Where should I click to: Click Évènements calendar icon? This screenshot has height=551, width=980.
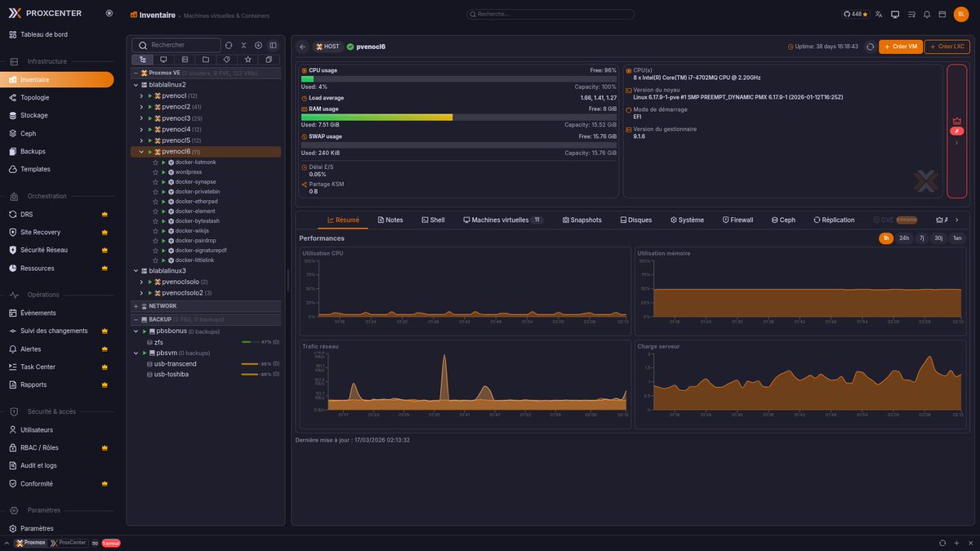pos(13,313)
